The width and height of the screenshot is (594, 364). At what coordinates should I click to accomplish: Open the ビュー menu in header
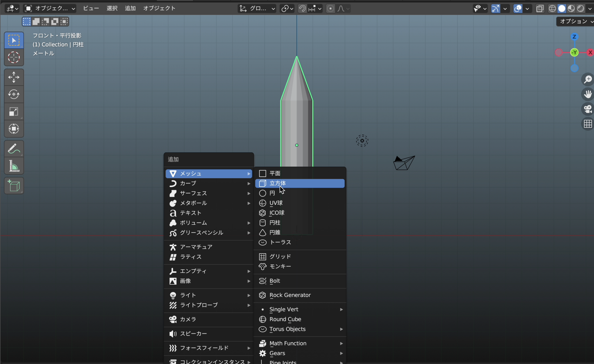[91, 8]
